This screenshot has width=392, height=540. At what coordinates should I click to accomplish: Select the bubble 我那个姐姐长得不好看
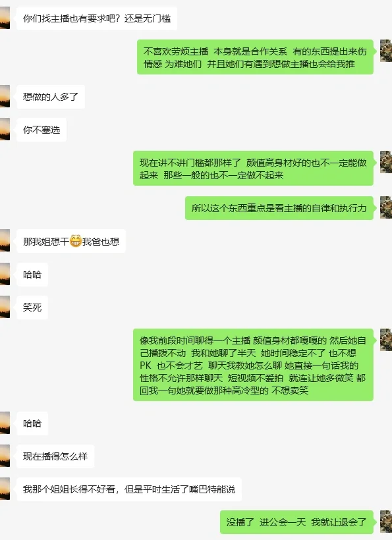[x=129, y=489]
